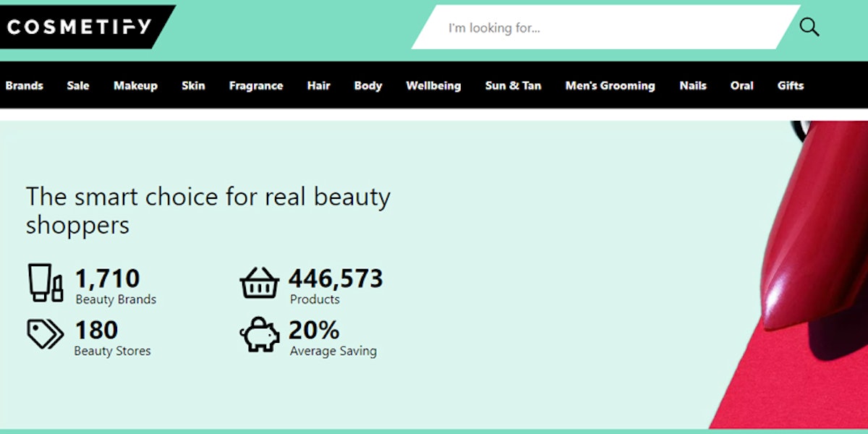Select Makeup in the navigation bar
The height and width of the screenshot is (434, 868).
pos(136,85)
